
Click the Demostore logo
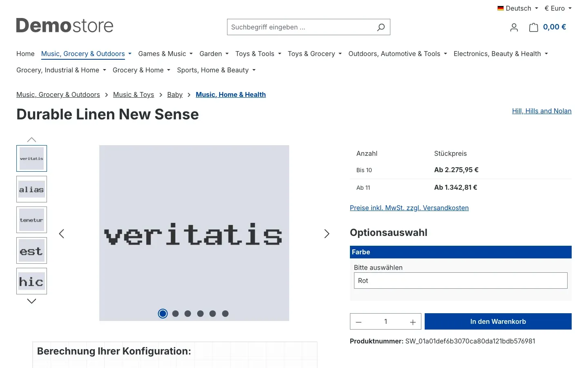(x=65, y=26)
